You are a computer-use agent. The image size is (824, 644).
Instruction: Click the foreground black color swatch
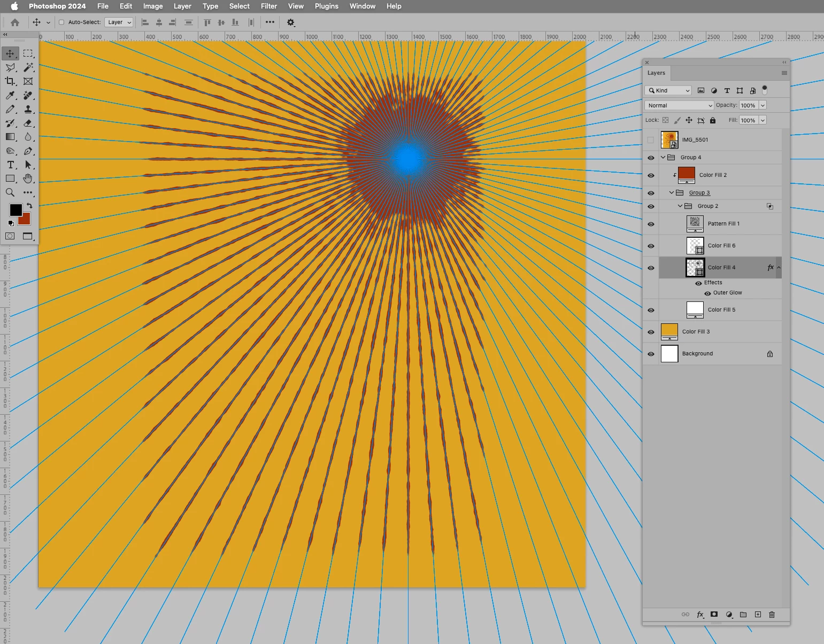pyautogui.click(x=16, y=210)
